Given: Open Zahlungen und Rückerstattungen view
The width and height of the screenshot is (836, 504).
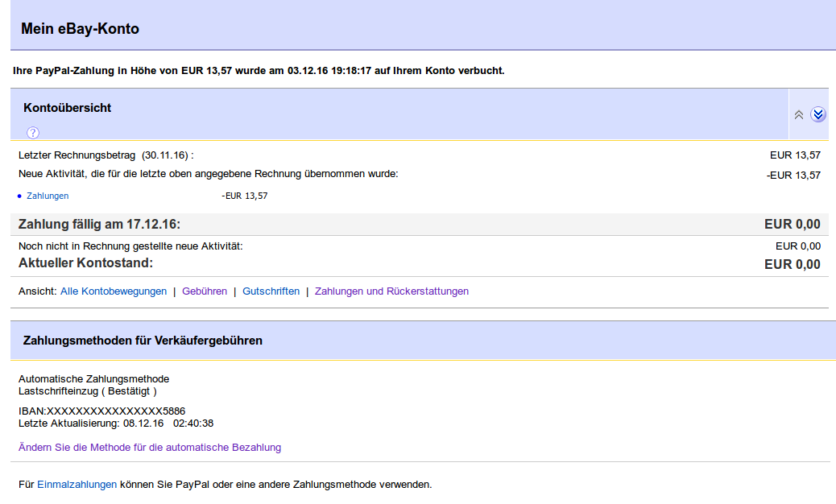Looking at the screenshot, I should pyautogui.click(x=391, y=291).
